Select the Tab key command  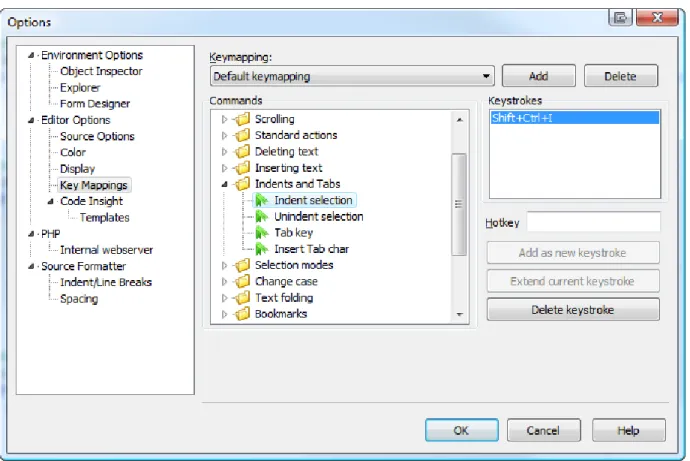(x=294, y=233)
